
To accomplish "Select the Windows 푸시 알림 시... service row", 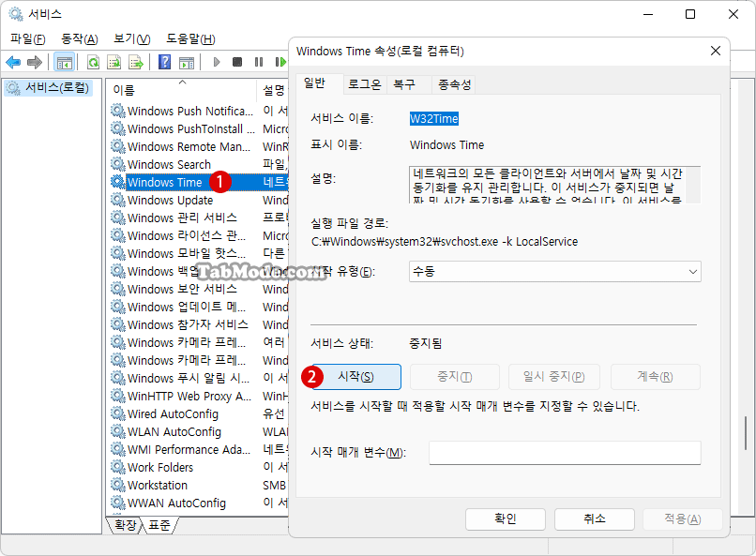I will (x=200, y=378).
